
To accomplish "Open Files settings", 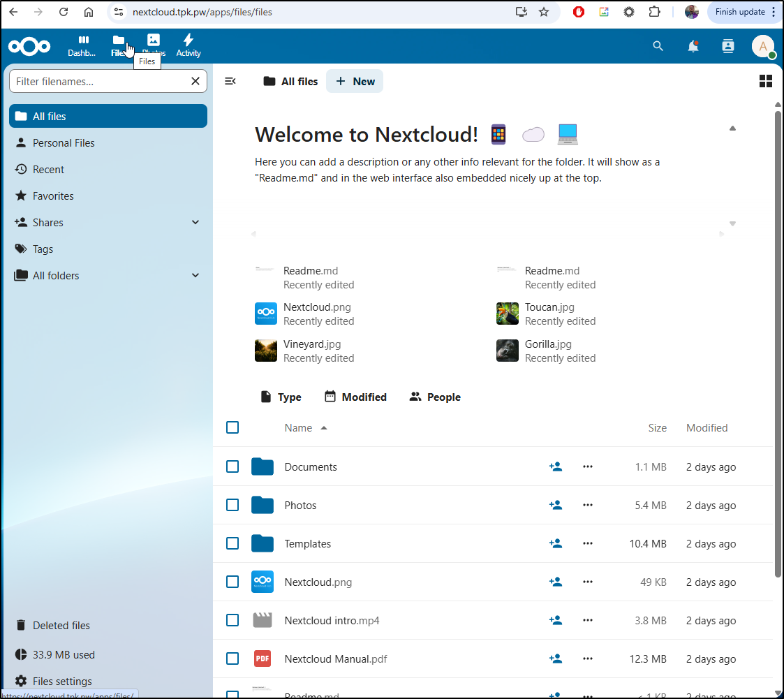I will click(x=108, y=681).
